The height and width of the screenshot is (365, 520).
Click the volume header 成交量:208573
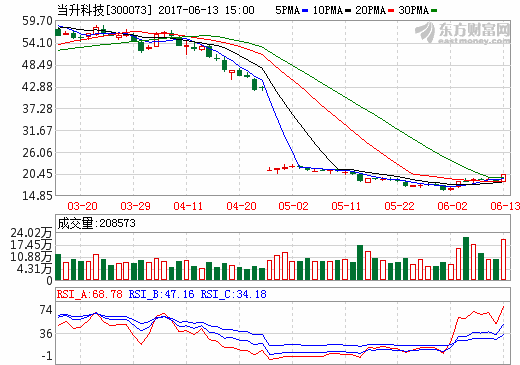(x=96, y=223)
